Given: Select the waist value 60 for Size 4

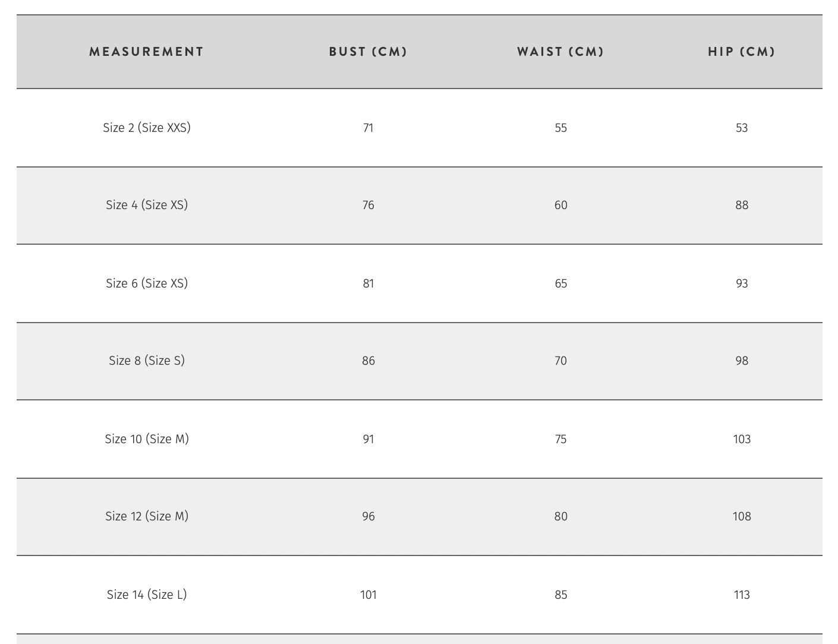Looking at the screenshot, I should tap(560, 205).
